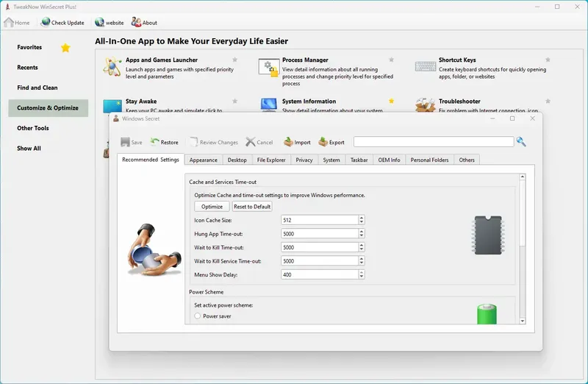Favorite the Troubleshooter star

click(548, 101)
